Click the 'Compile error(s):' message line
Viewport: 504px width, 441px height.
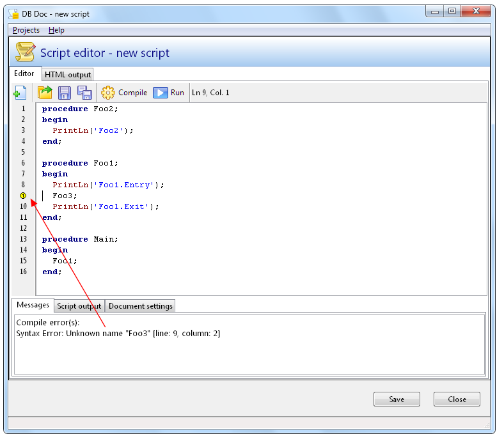[47, 323]
